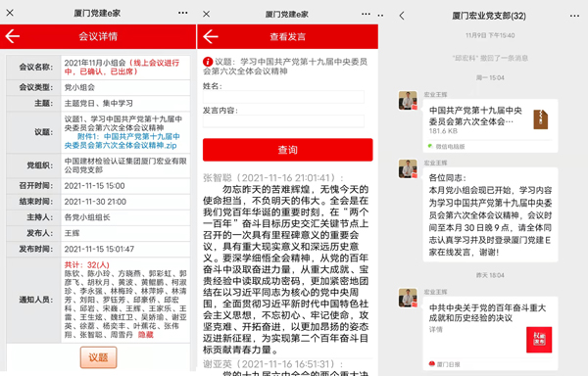Image resolution: width=588 pixels, height=376 pixels.
Task: Click the back chevron in the 厦门宏业党支部 chat
Action: pos(402,16)
